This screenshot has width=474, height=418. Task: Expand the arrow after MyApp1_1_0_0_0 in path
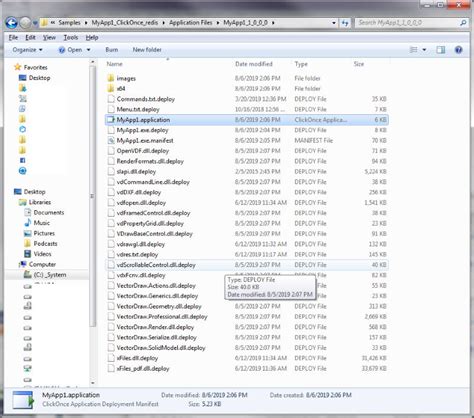pos(273,23)
